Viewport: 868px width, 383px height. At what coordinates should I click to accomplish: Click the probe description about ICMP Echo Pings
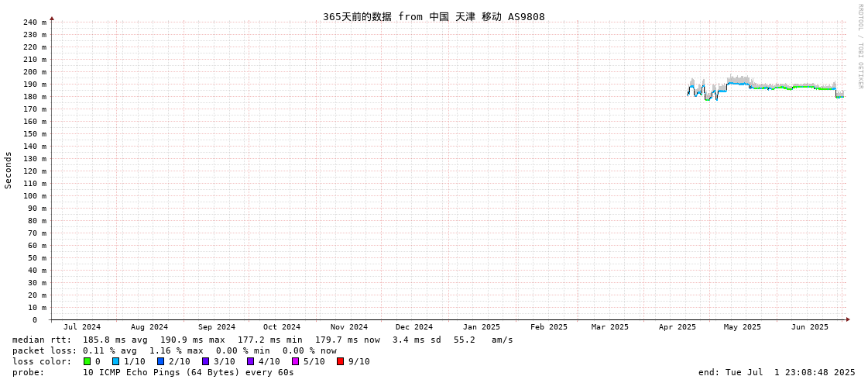188,372
